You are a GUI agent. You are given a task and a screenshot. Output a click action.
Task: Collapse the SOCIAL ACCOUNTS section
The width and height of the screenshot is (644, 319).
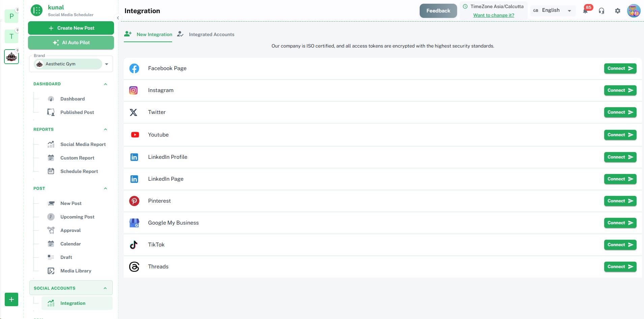(x=105, y=288)
